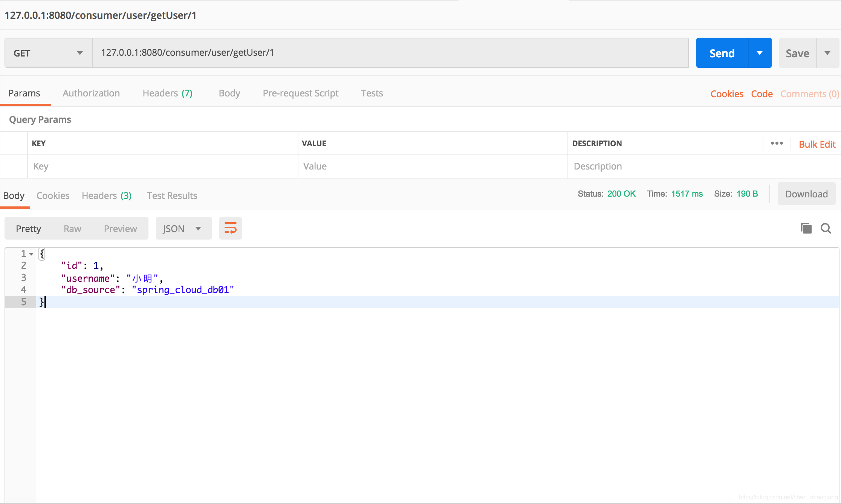
Task: Open the Cookies link at top right
Action: [727, 94]
